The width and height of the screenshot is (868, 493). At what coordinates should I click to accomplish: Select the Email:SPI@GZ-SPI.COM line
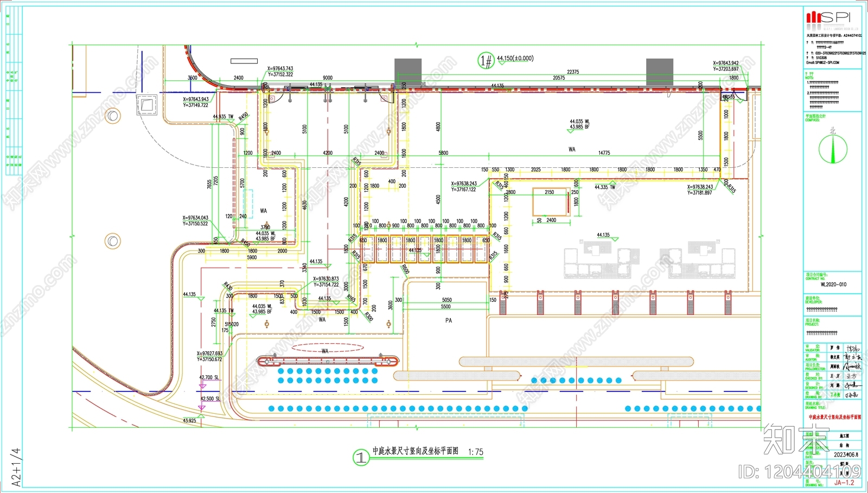(x=822, y=62)
